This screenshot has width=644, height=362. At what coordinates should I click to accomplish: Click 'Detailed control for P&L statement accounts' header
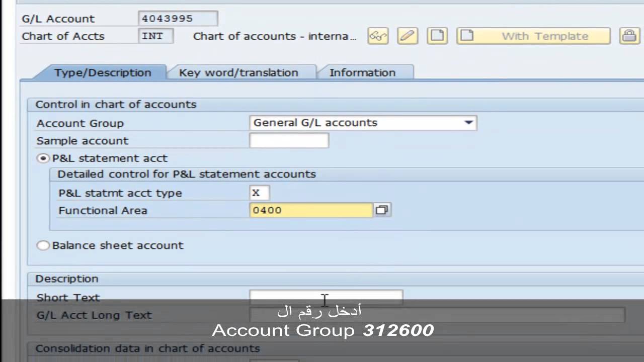[x=187, y=174]
